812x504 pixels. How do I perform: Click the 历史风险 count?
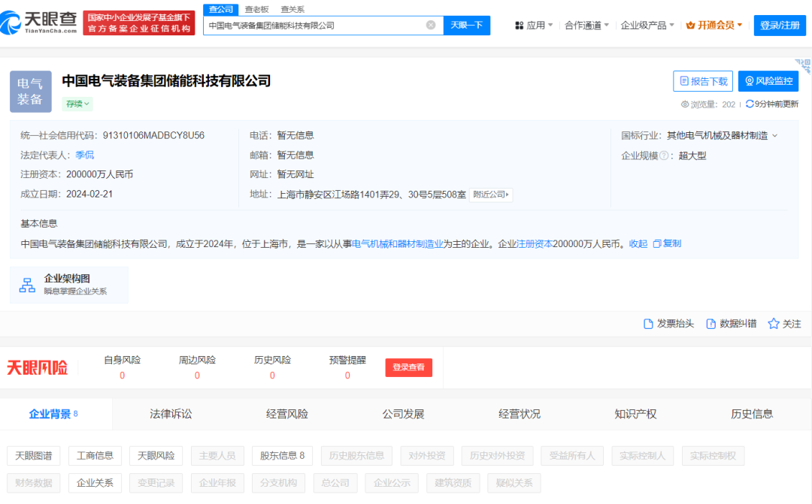[x=272, y=376]
